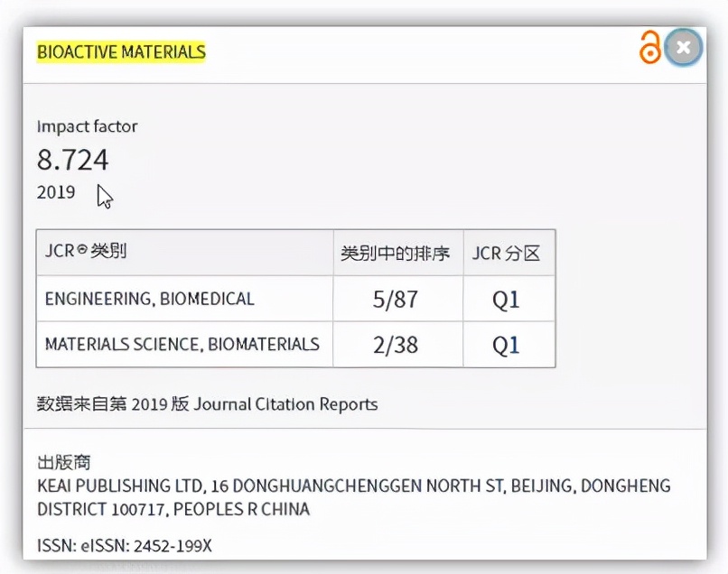
Task: Click the Impact factor label
Action: tap(87, 126)
